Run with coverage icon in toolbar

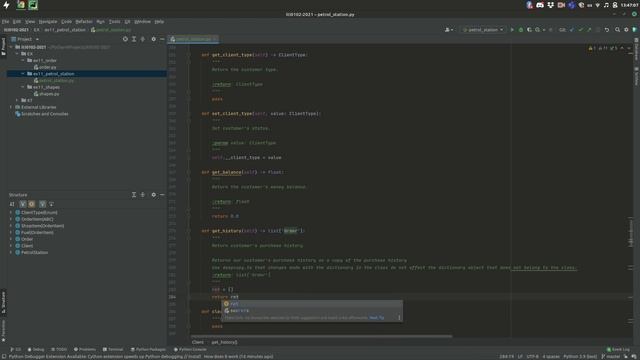529,30
